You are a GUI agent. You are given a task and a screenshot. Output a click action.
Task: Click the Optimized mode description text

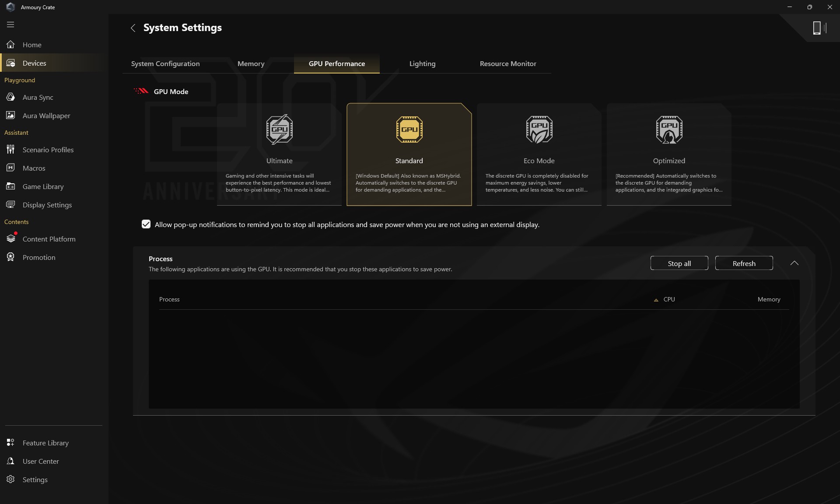coord(669,183)
